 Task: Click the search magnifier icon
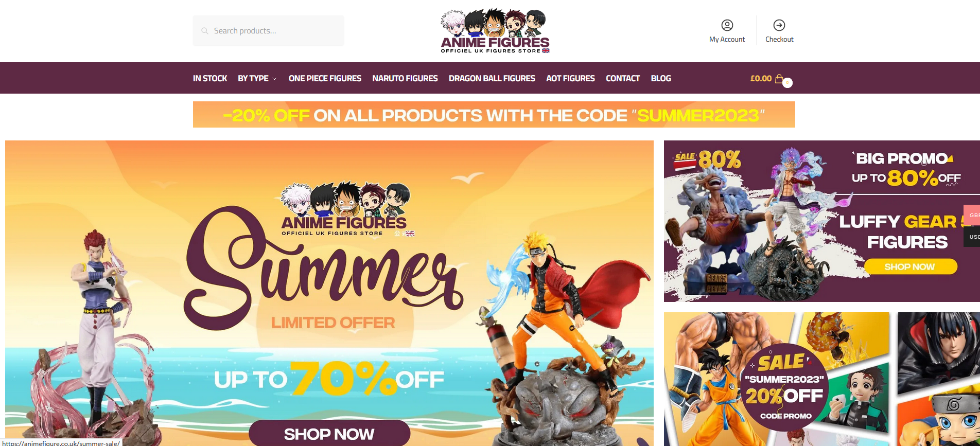pyautogui.click(x=204, y=31)
